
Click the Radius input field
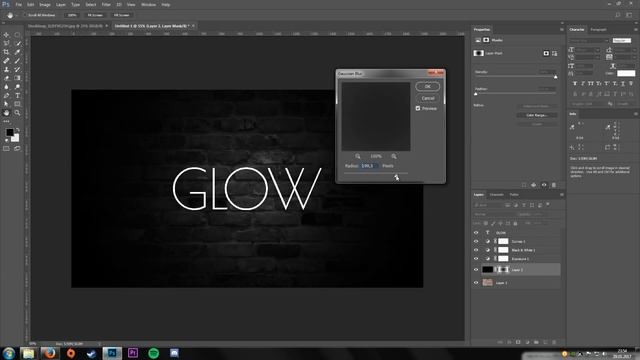click(369, 166)
